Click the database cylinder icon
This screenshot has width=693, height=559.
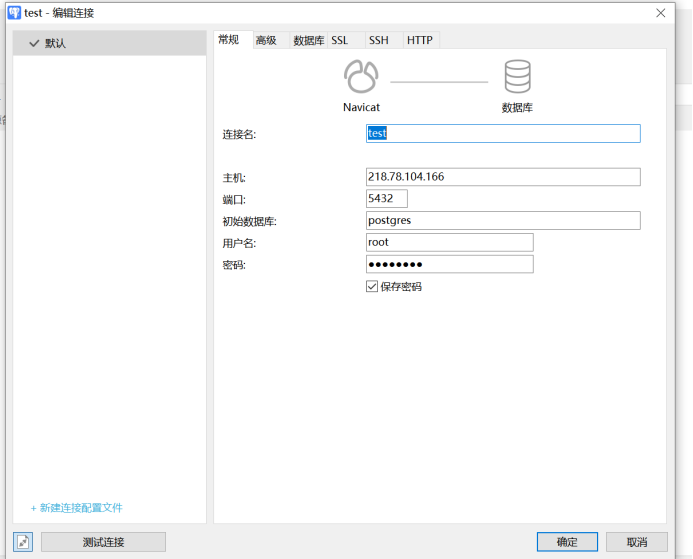click(x=517, y=77)
